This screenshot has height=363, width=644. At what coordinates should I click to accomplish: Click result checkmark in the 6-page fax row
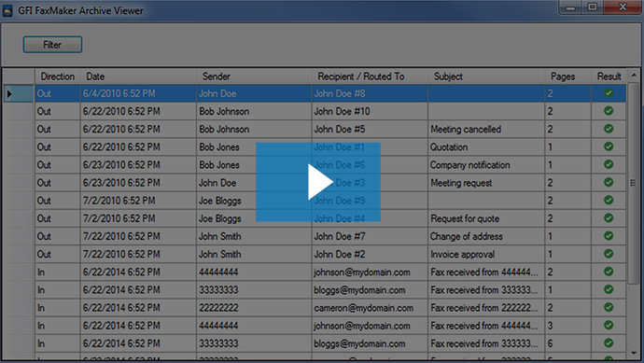click(609, 343)
